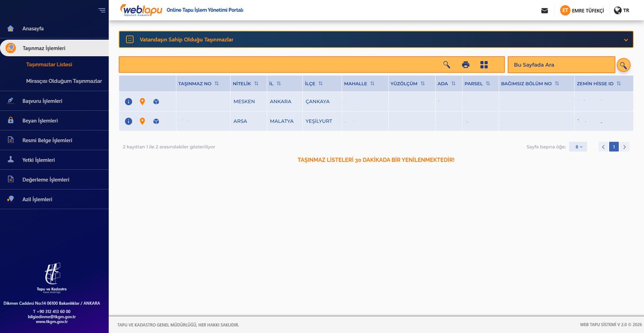The height and width of the screenshot is (333, 644).
Task: Sort by İLÇE column arrows
Action: point(320,84)
